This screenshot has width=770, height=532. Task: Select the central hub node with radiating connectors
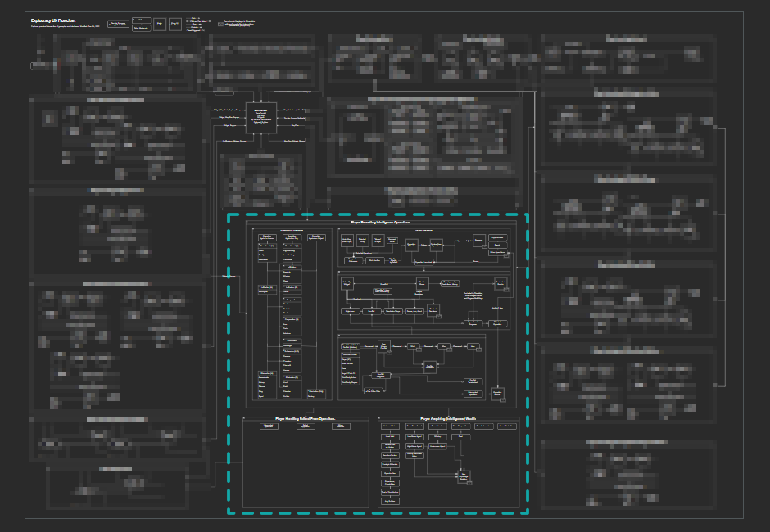(x=260, y=119)
